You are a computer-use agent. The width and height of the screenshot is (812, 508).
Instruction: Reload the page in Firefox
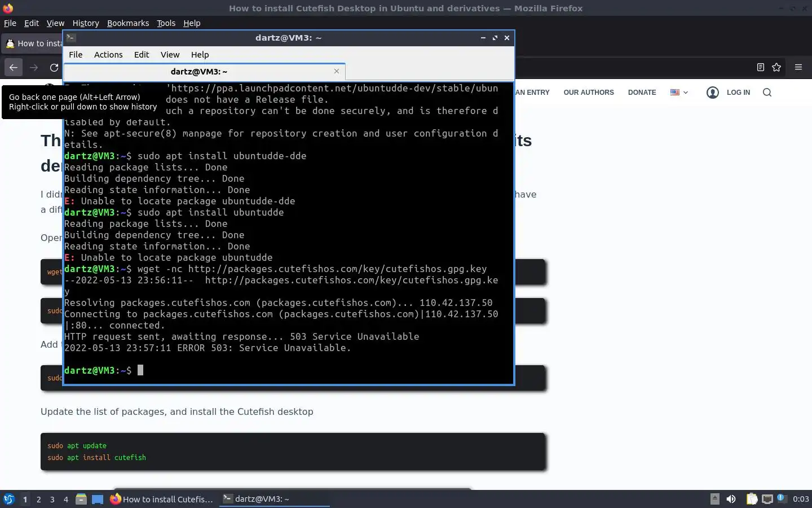pyautogui.click(x=54, y=67)
